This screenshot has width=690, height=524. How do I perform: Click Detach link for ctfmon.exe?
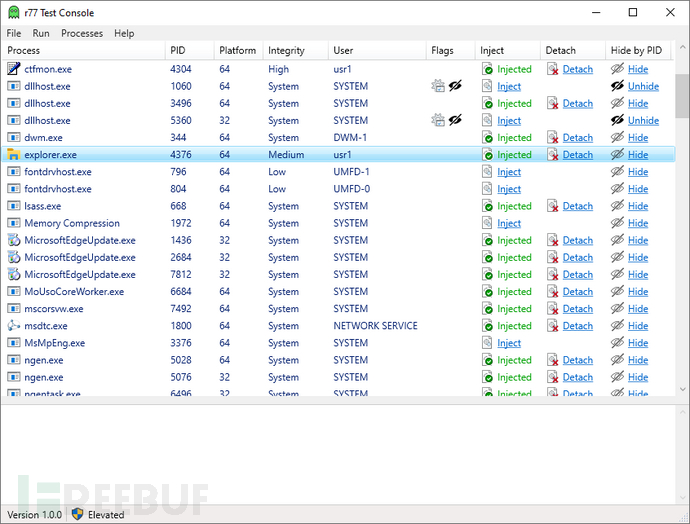[x=577, y=69]
